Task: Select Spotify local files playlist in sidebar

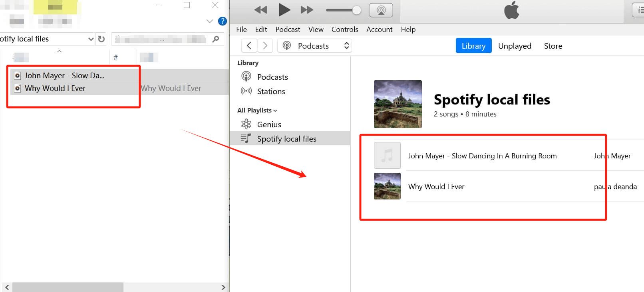Action: coord(290,138)
